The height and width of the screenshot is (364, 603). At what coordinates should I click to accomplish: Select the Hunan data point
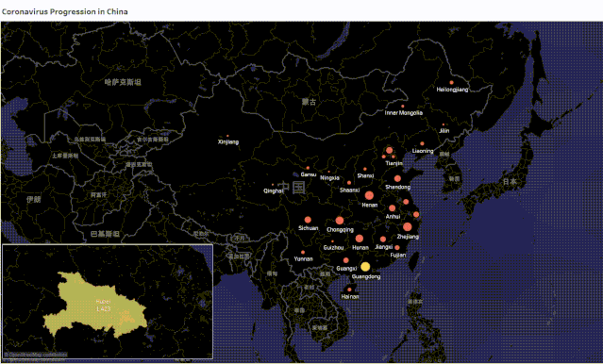pos(360,239)
